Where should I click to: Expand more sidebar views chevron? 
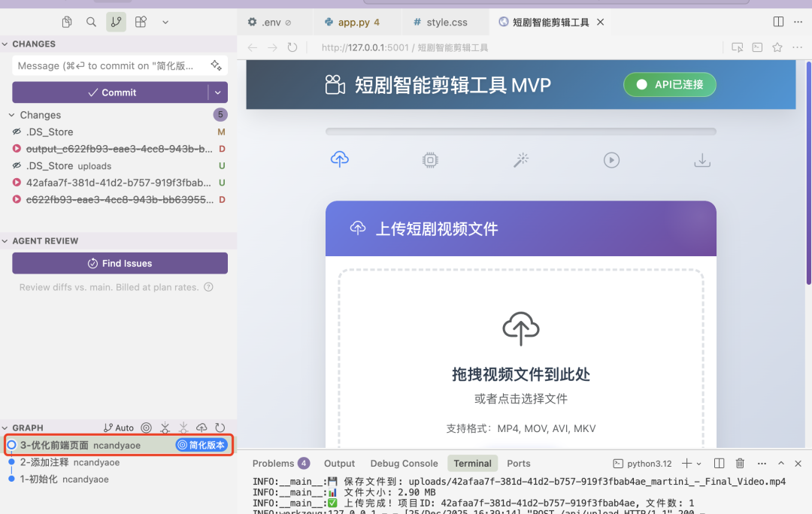click(165, 23)
